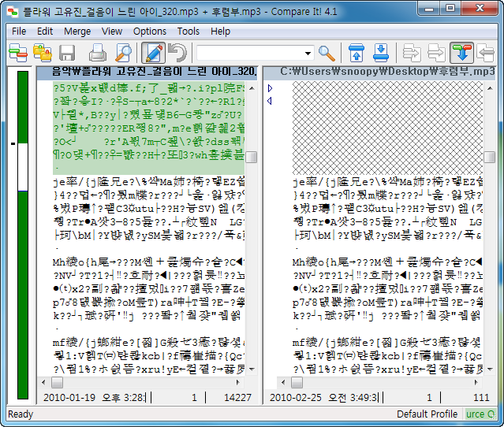Viewport: 504px width, 427px height.
Task: Open the Merge menu
Action: pos(77,31)
